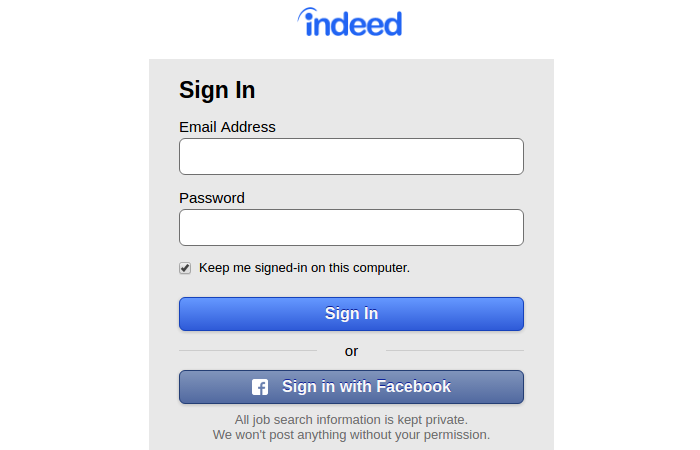Viewport: 700px width, 450px height.
Task: Click the "Keep me signed-in on this computer" label
Action: 304,268
